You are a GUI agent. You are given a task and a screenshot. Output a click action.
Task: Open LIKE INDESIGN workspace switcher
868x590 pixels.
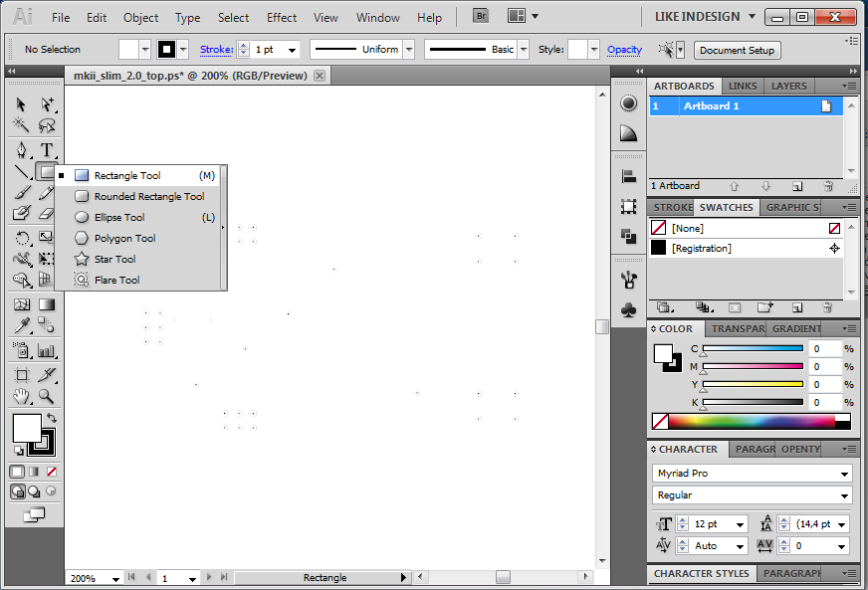705,17
